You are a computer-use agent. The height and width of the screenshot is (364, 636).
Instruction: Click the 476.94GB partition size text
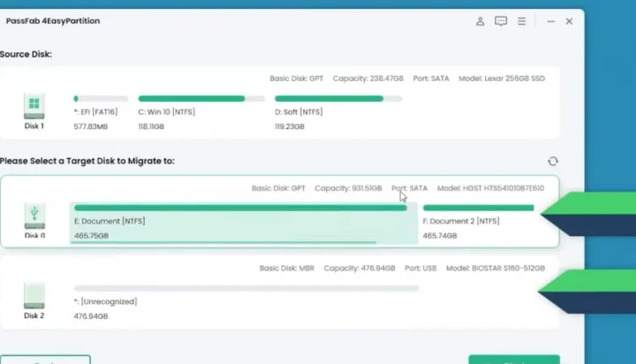[x=90, y=316]
